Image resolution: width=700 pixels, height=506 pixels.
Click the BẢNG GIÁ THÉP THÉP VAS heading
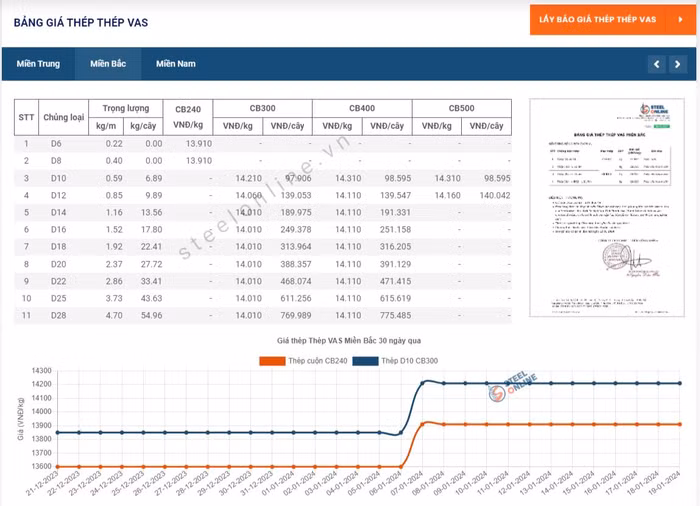(x=81, y=22)
